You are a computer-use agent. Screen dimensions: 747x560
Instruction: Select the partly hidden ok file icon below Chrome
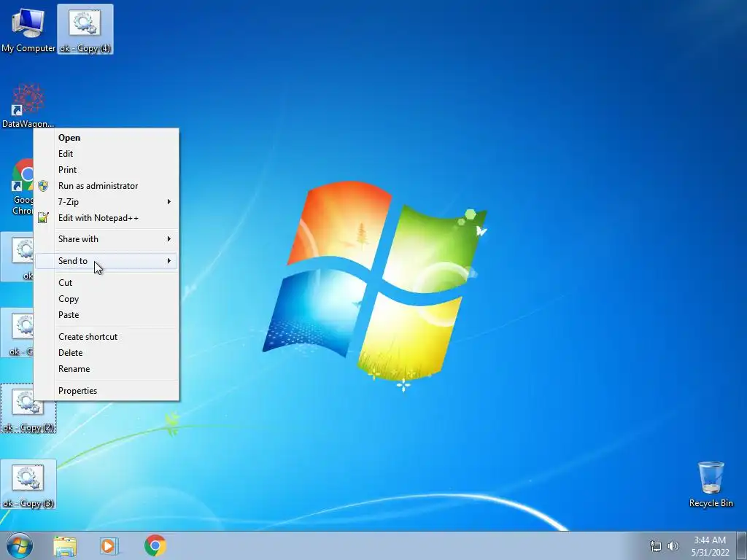pos(18,257)
